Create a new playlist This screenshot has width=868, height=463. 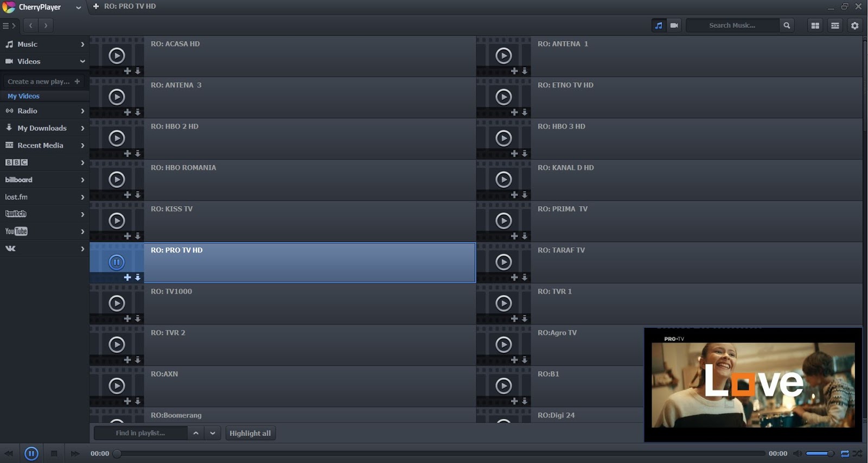click(x=43, y=81)
